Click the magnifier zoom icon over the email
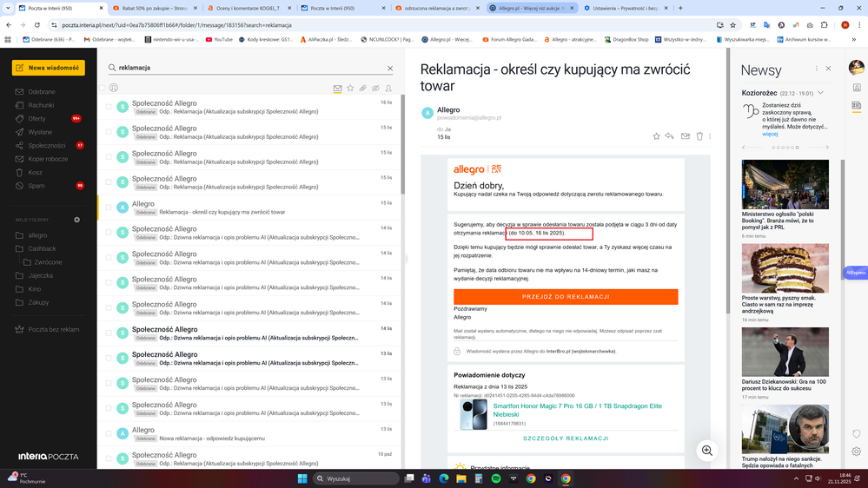This screenshot has height=488, width=868. point(707,450)
